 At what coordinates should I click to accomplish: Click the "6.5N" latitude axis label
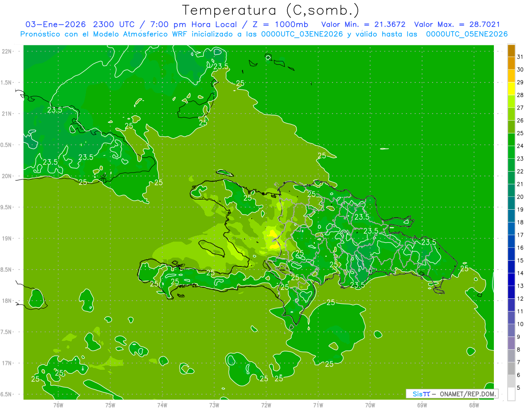pos(7,395)
